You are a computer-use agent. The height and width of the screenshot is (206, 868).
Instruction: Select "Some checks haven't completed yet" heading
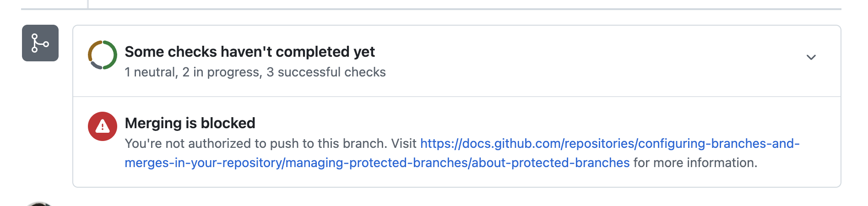(x=250, y=52)
